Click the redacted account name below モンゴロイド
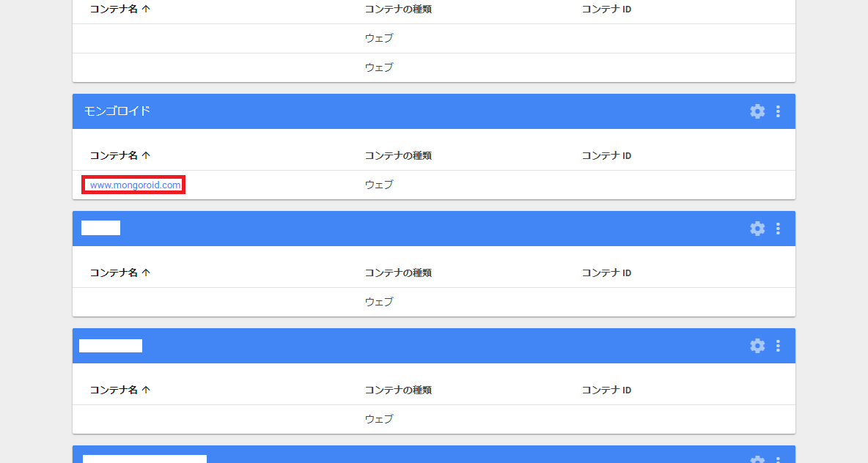This screenshot has height=463, width=868. tap(100, 228)
